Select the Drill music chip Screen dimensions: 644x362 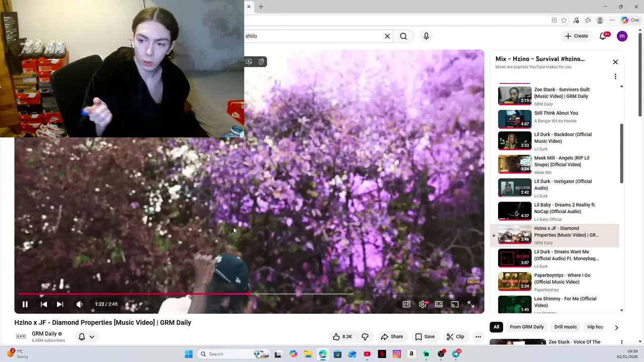[x=566, y=327]
